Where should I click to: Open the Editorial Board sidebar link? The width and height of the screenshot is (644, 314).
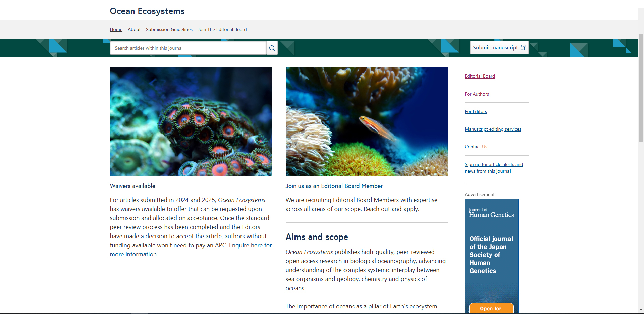click(480, 76)
